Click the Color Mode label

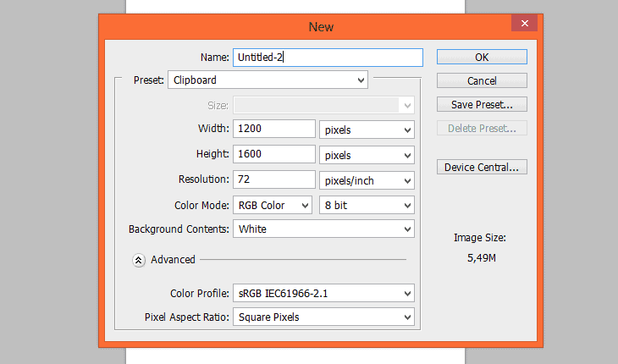click(x=201, y=205)
